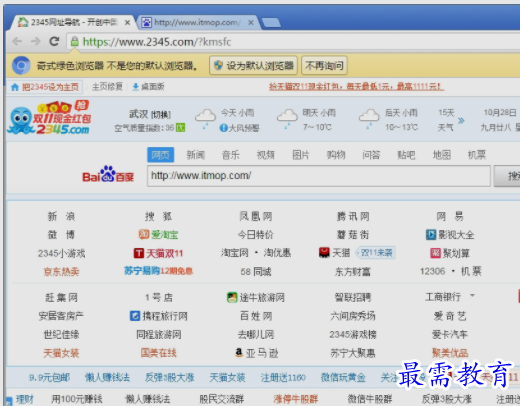Click the browser back arrow
520x406 pixels.
tap(17, 42)
